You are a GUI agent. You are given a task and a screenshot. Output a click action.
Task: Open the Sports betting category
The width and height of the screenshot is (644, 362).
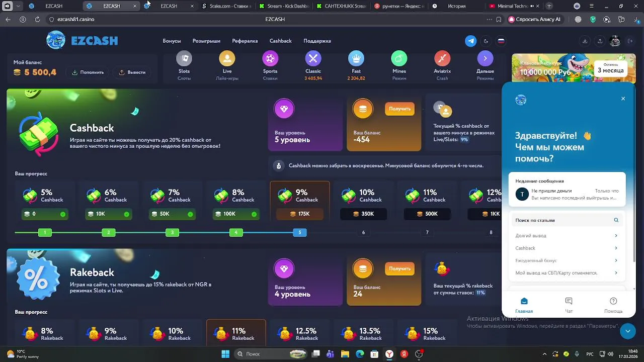point(270,65)
